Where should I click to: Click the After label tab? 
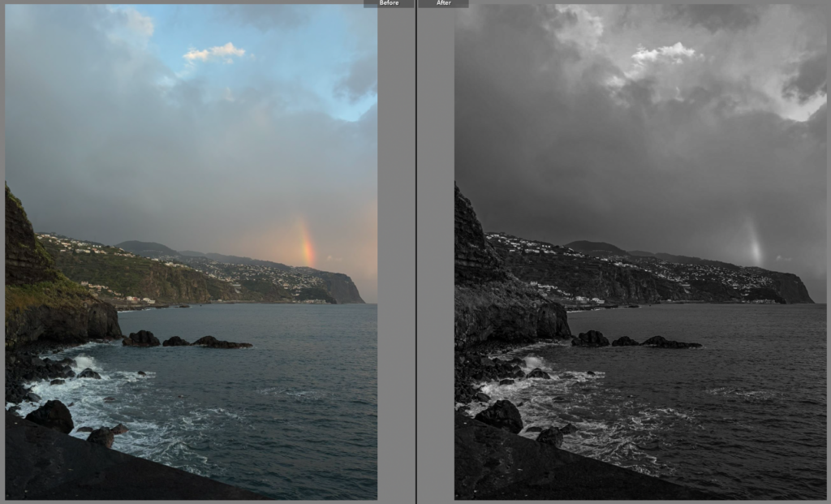click(x=443, y=3)
